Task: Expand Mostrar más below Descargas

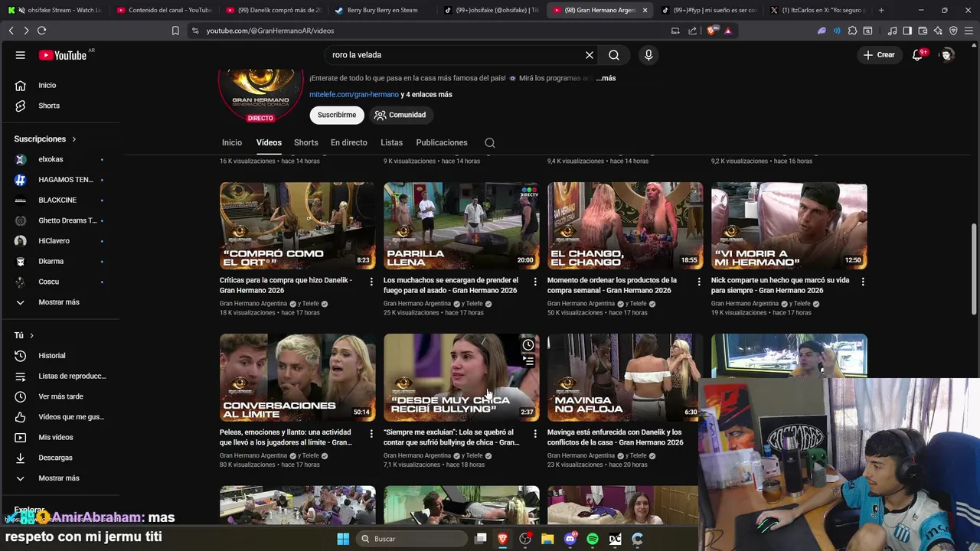Action: 59,478
